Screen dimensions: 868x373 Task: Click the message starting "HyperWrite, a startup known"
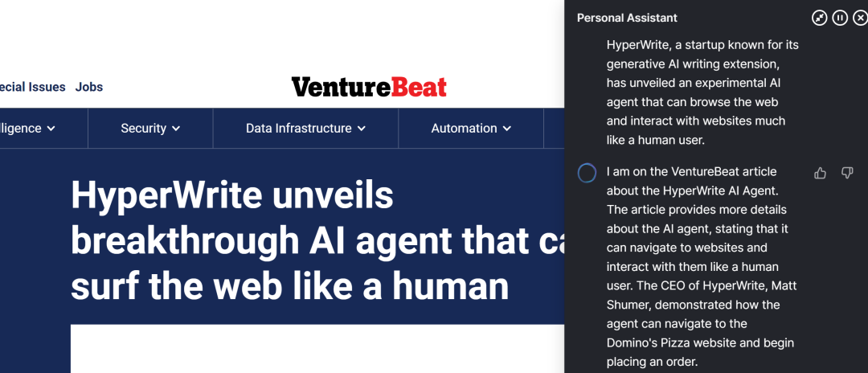pyautogui.click(x=702, y=92)
